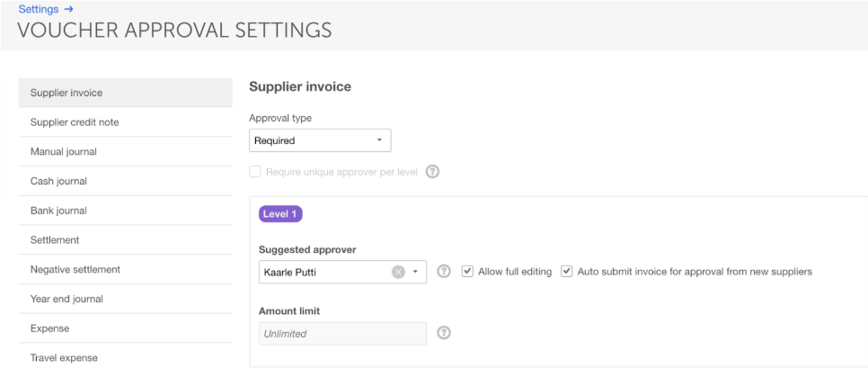
Task: Toggle Allow full editing checkbox
Action: coord(467,272)
